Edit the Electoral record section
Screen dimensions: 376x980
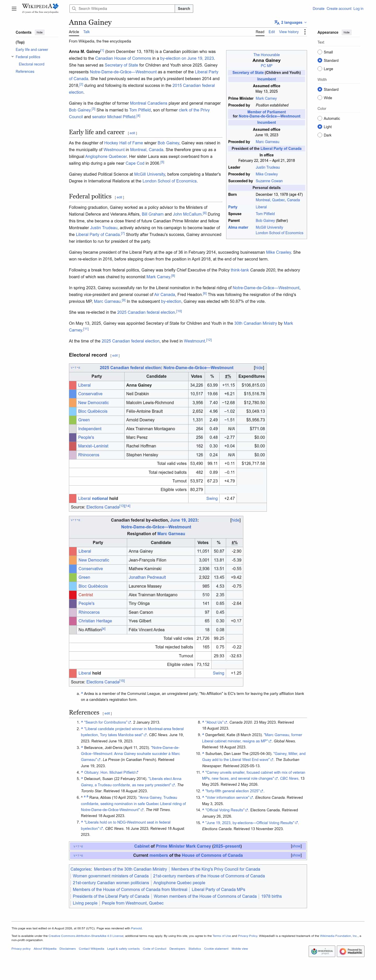[115, 356]
